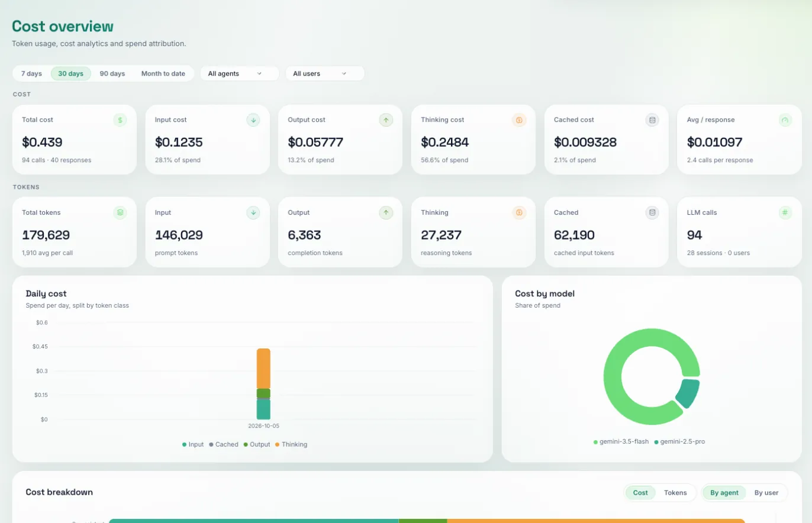Viewport: 812px width, 523px height.
Task: Toggle Thinking series in Daily cost legend
Action: tap(291, 444)
